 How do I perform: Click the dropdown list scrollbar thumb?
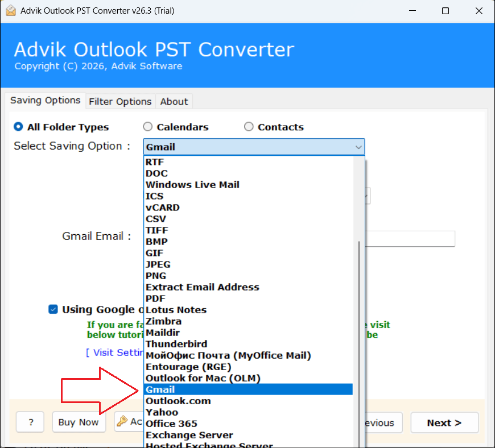tap(359, 344)
